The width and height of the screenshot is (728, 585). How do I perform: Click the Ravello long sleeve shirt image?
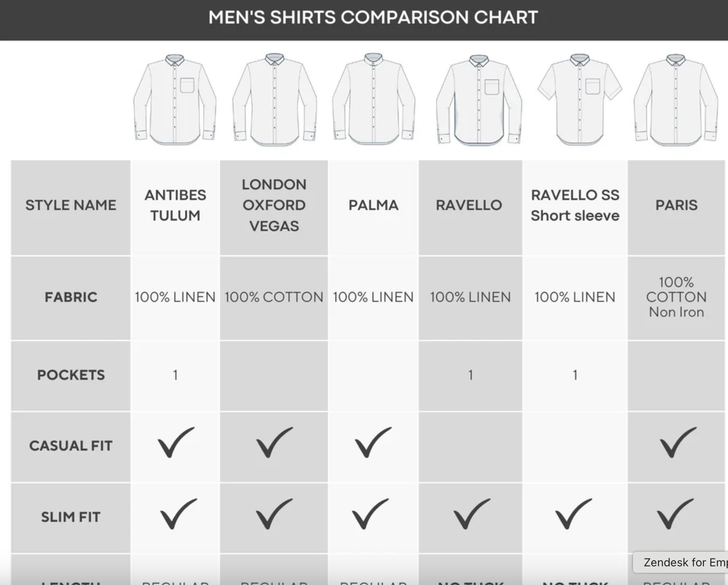479,100
